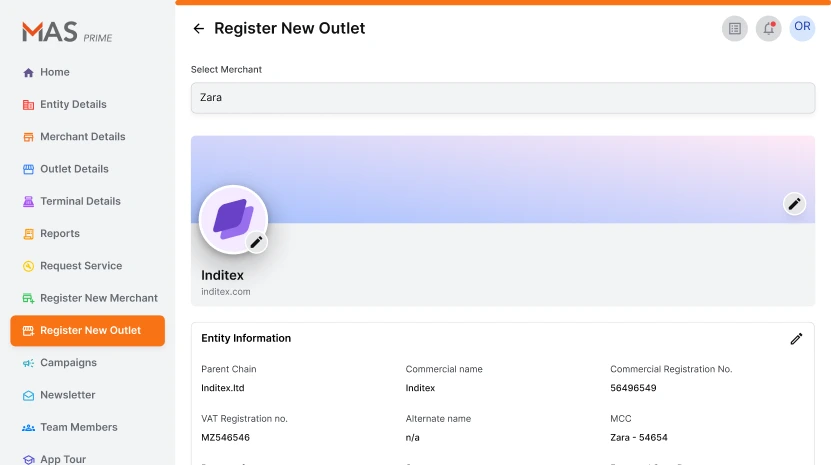Viewport: 831px width, 465px height.
Task: Visit the inditex.com link
Action: (x=226, y=292)
